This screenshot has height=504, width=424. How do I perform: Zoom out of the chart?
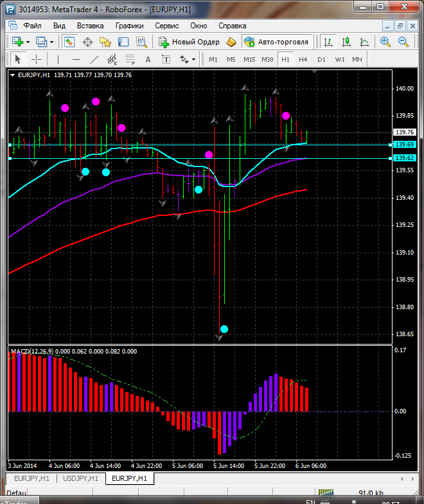coord(403,42)
